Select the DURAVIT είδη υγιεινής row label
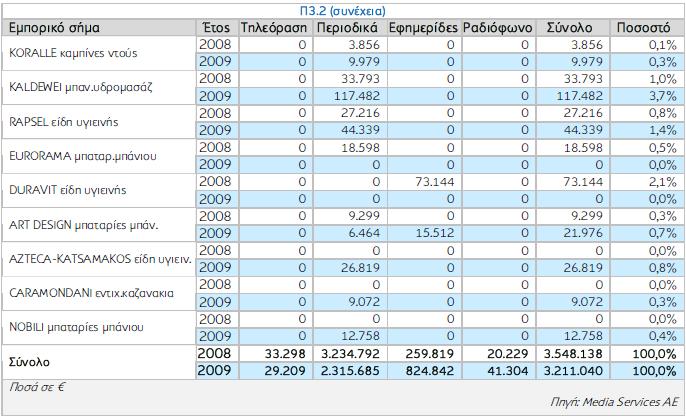The width and height of the screenshot is (686, 416). click(67, 190)
